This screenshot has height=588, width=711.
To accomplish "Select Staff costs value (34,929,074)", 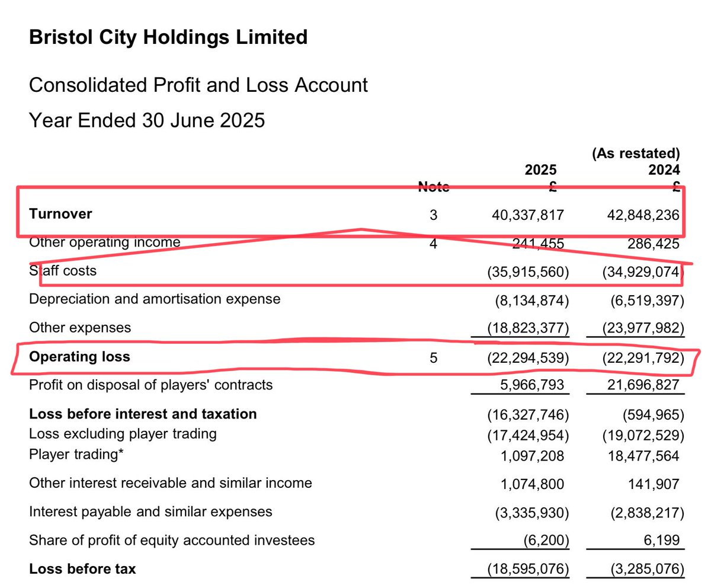I will click(643, 272).
